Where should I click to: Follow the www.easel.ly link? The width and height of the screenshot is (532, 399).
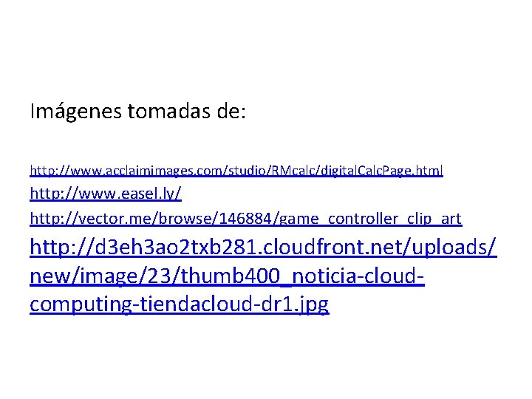click(106, 194)
